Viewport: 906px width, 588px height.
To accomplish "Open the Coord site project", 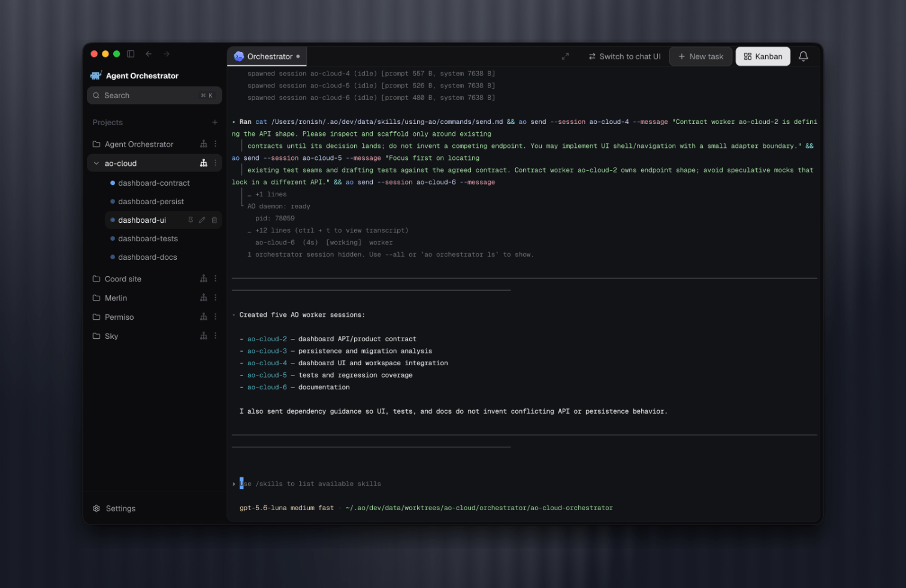I will [x=123, y=279].
